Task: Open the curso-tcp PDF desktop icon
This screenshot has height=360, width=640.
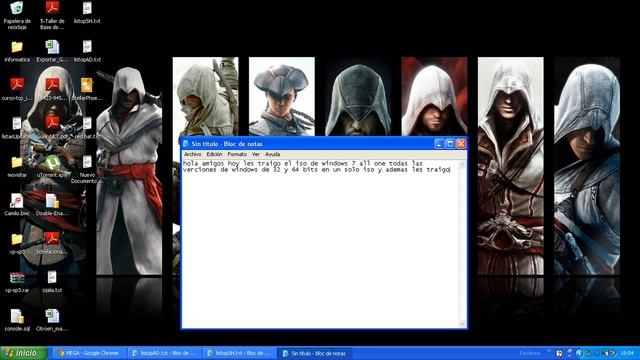Action: pyautogui.click(x=17, y=89)
